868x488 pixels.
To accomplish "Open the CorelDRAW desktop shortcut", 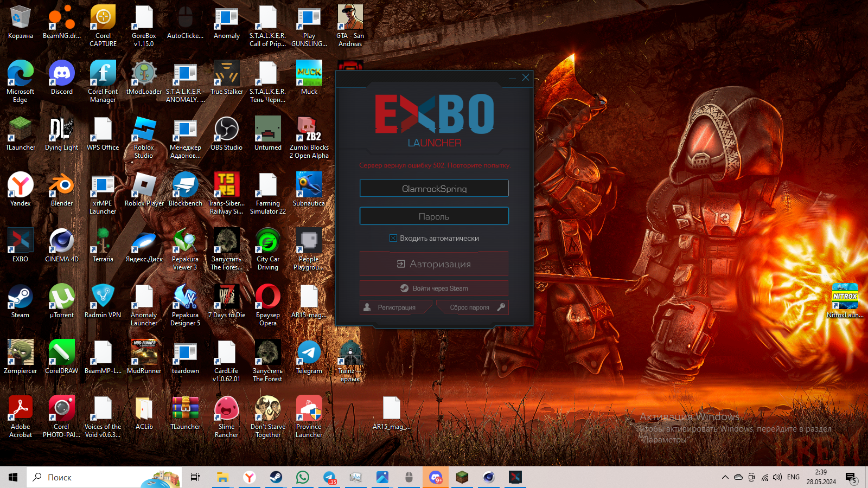I will (62, 358).
